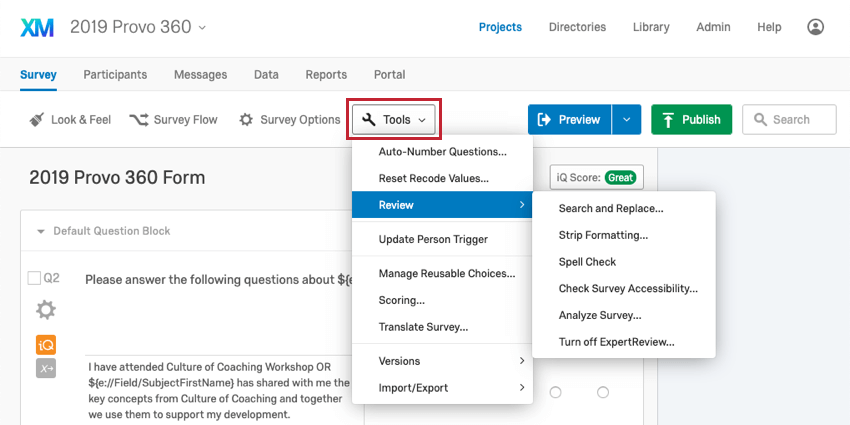Click the gray recode icon under iQ
The width and height of the screenshot is (850, 425).
46,369
